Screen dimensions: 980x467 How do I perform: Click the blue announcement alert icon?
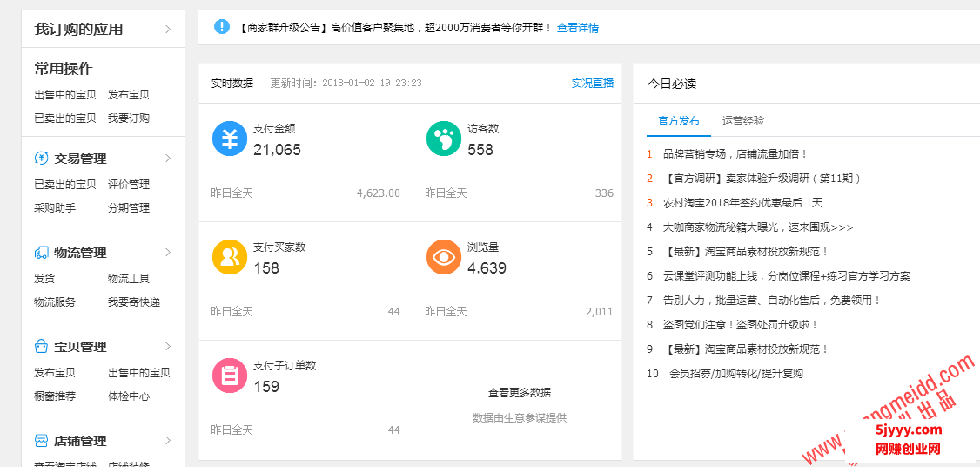(222, 27)
